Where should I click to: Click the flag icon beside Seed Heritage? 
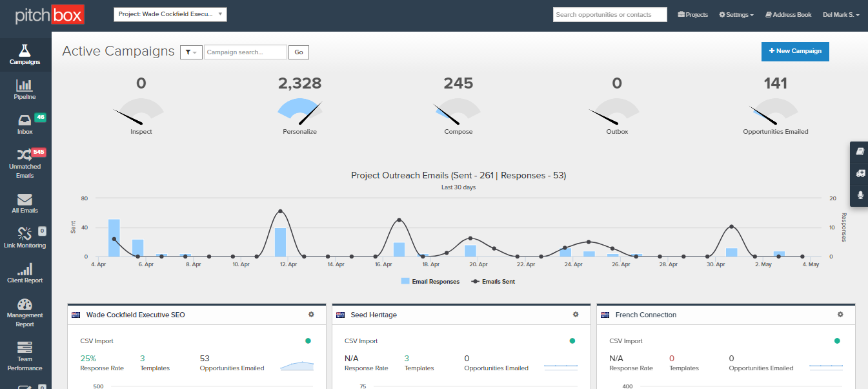340,315
